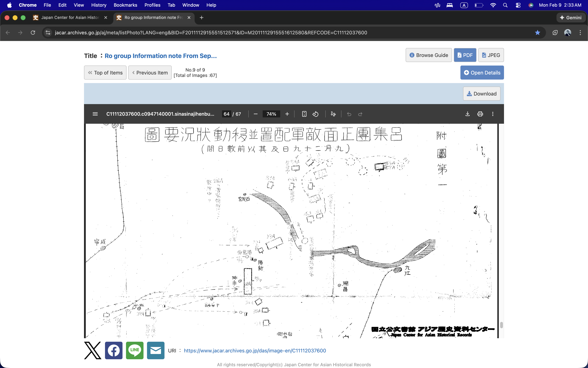Go to the Previous Item
588x368 pixels.
[150, 73]
